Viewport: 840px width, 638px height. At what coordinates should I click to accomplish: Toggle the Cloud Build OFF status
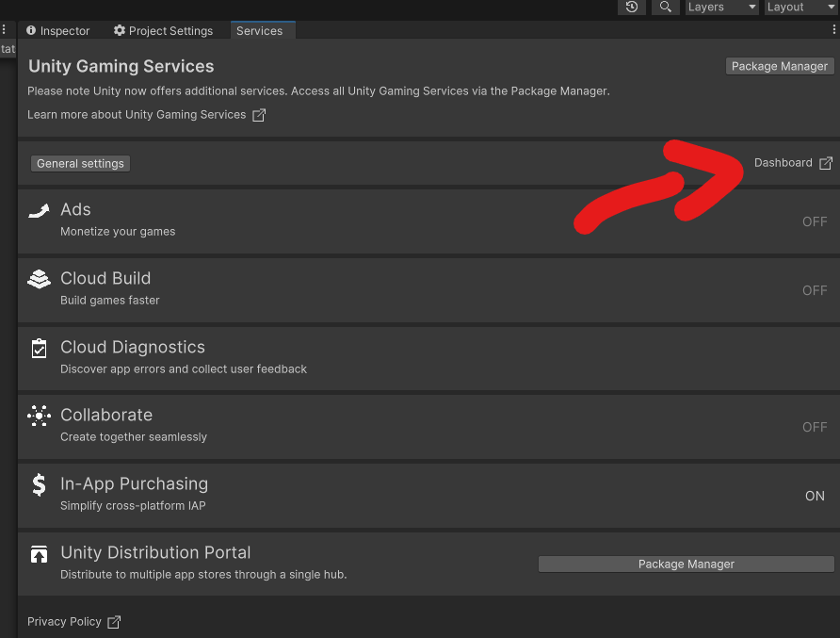815,290
